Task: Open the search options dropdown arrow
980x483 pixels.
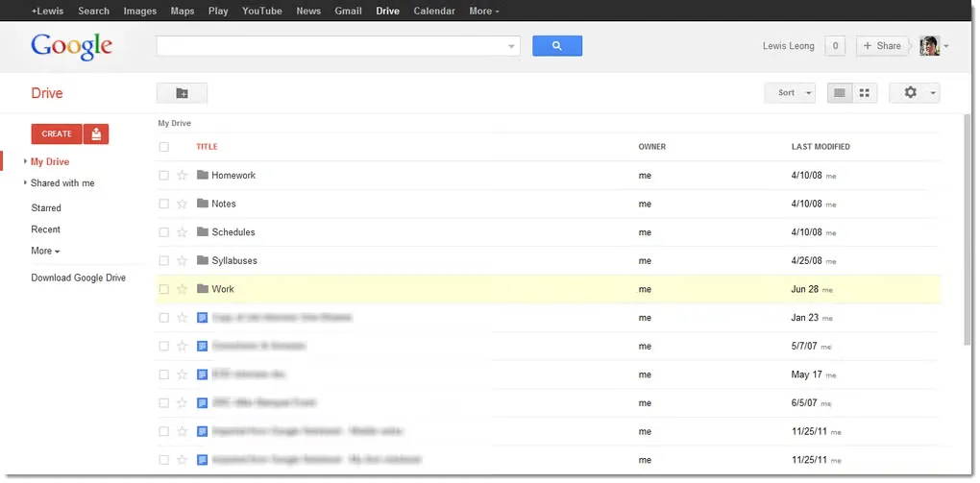Action: (511, 46)
